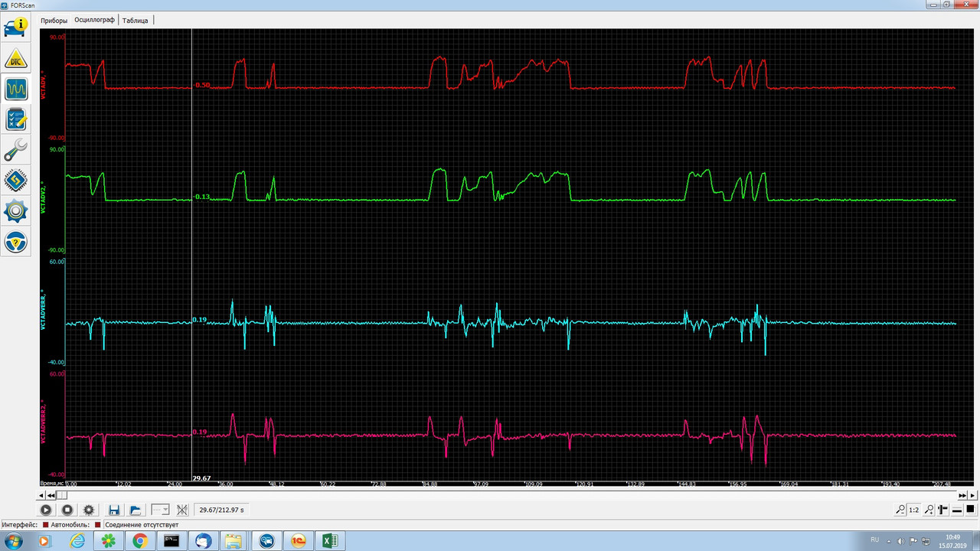
Task: Switch to the Приборы tab
Action: tap(54, 20)
